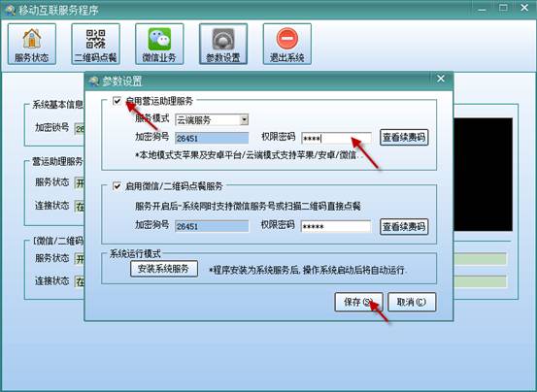Click the 安装系统服务 button
537x392 pixels.
click(164, 269)
